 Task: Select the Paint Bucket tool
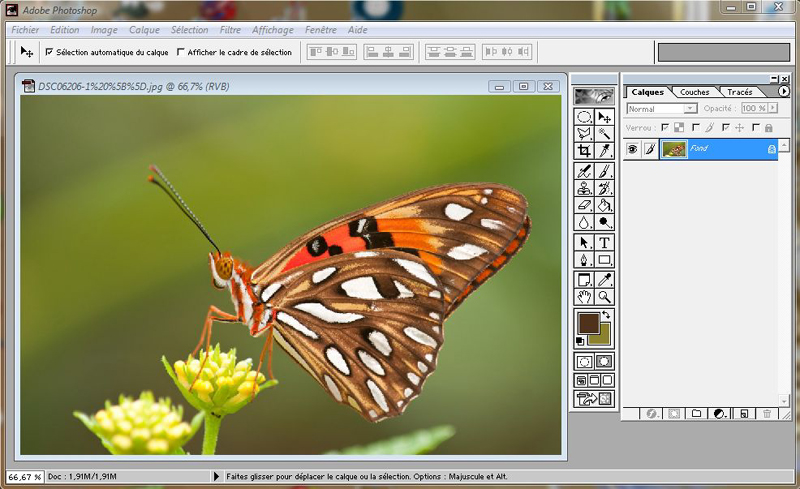click(x=604, y=205)
